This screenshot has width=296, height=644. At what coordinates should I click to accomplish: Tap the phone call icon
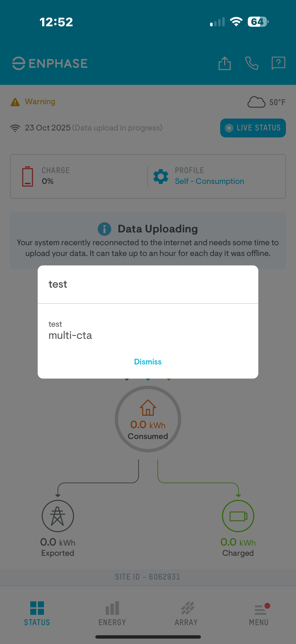pos(252,63)
